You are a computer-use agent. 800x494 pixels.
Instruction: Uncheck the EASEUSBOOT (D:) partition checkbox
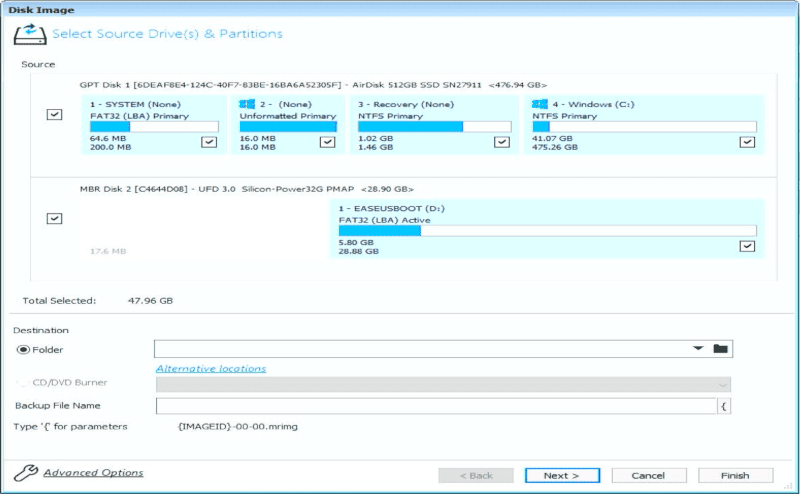pyautogui.click(x=746, y=246)
